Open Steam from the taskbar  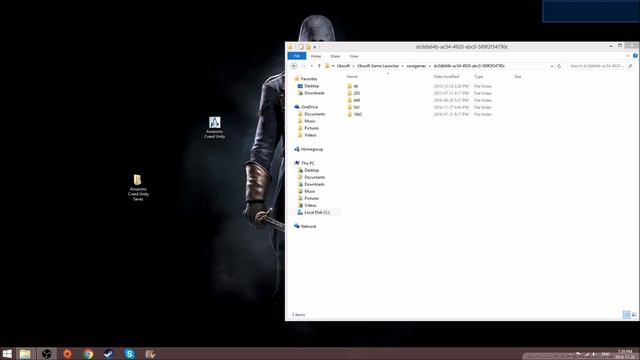tap(109, 353)
